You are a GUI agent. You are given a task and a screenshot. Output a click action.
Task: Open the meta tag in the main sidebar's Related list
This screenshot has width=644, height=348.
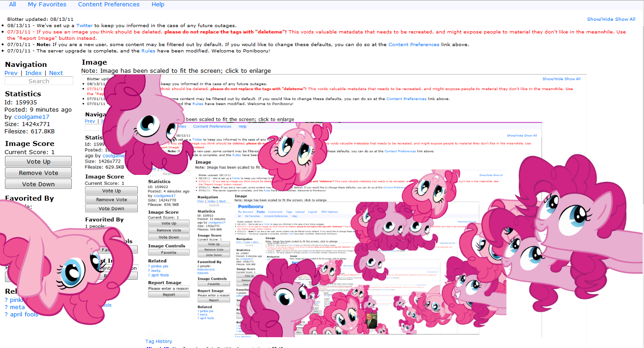(18, 307)
